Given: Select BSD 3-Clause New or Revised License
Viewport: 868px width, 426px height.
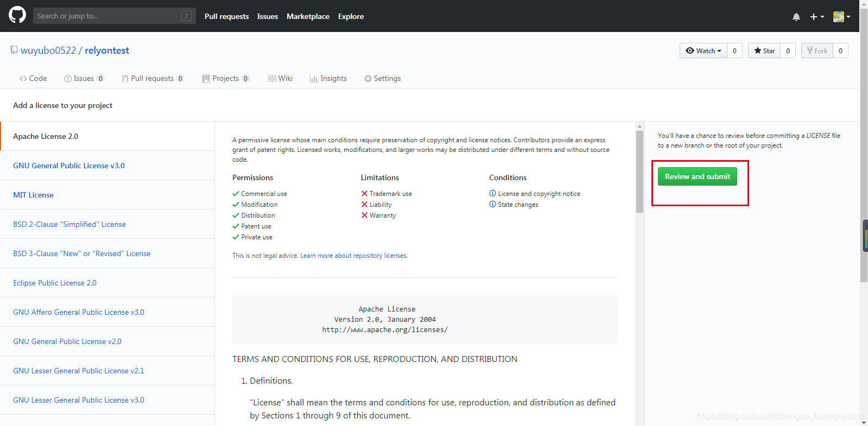Looking at the screenshot, I should point(107,253).
